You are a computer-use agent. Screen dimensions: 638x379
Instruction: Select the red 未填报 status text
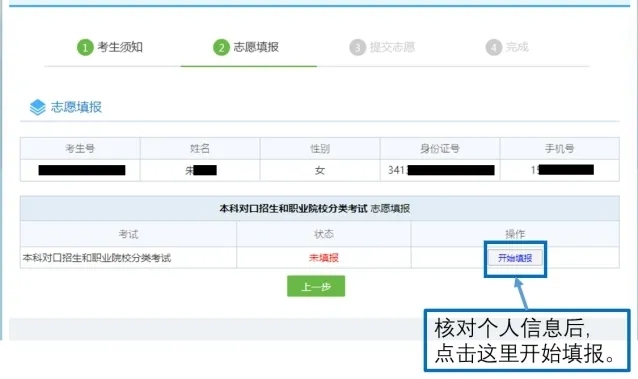pos(324,258)
